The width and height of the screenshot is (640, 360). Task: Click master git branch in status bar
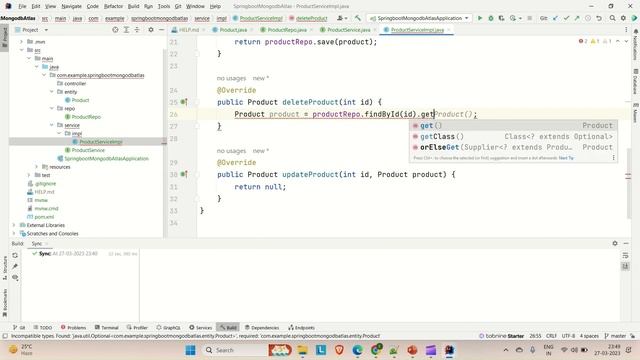615,336
